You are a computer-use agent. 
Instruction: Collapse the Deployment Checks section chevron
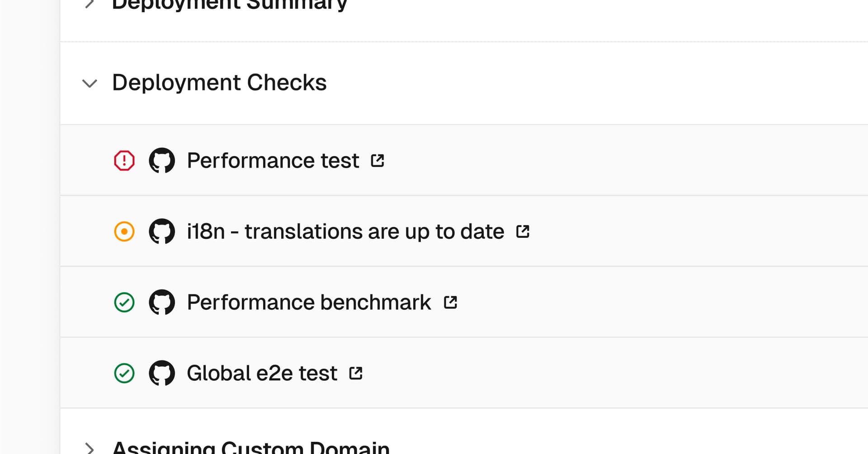(90, 84)
